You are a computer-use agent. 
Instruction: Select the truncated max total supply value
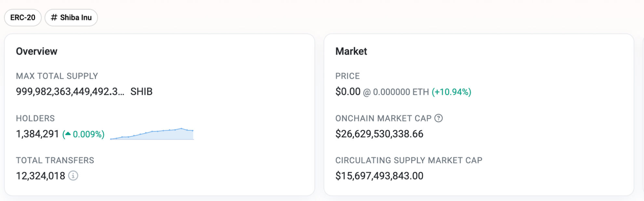pos(70,92)
